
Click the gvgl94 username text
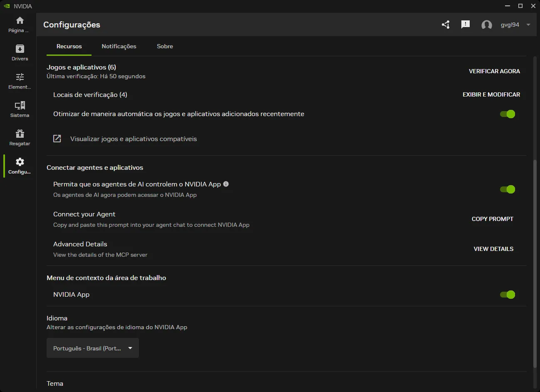pos(510,25)
